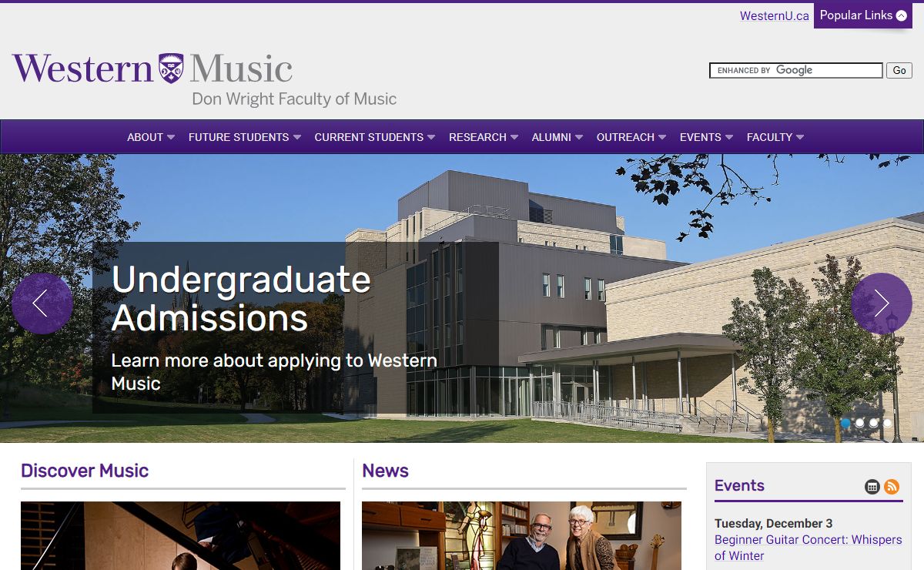Screen dimensions: 924x570
Task: Expand the Events menu arrow
Action: (729, 137)
